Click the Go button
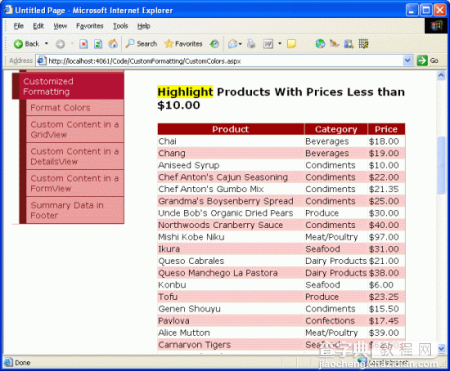450x371 pixels. (428, 61)
